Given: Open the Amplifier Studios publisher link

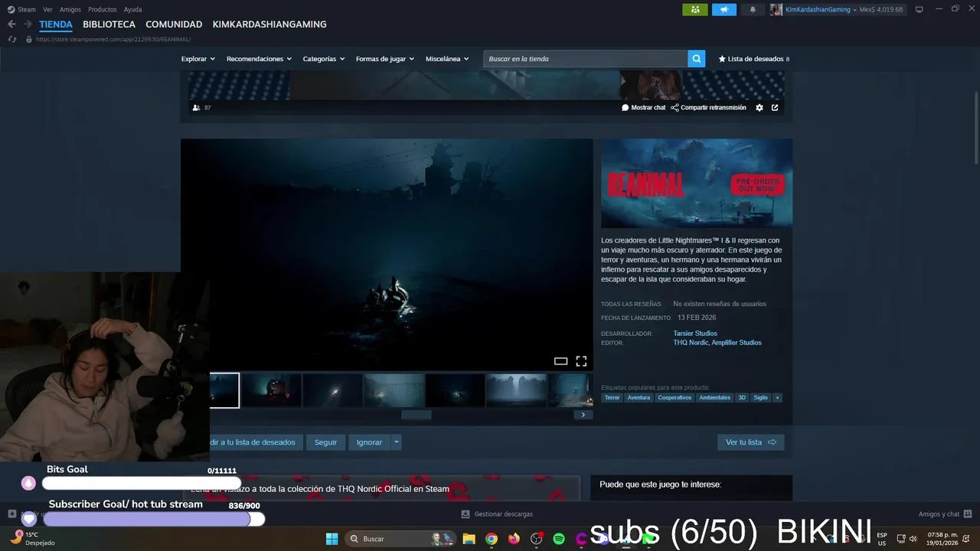Looking at the screenshot, I should pyautogui.click(x=737, y=343).
